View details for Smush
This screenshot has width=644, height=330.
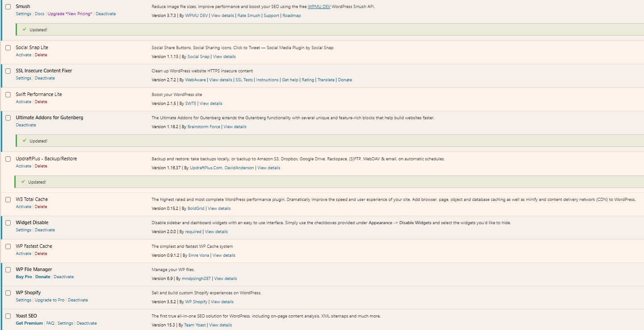pyautogui.click(x=223, y=16)
